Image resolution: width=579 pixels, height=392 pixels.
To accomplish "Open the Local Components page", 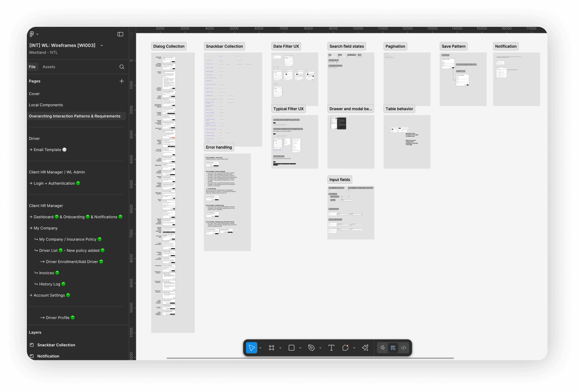I will 46,105.
